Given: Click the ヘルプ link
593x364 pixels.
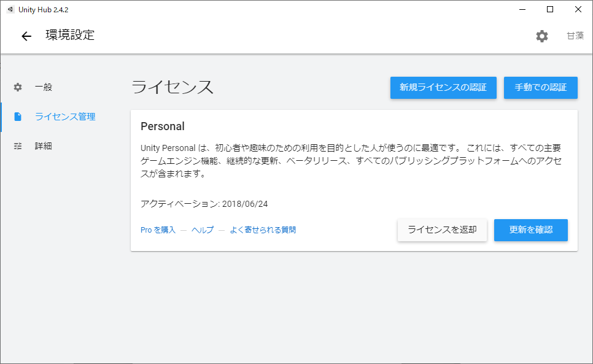Looking at the screenshot, I should tap(203, 230).
